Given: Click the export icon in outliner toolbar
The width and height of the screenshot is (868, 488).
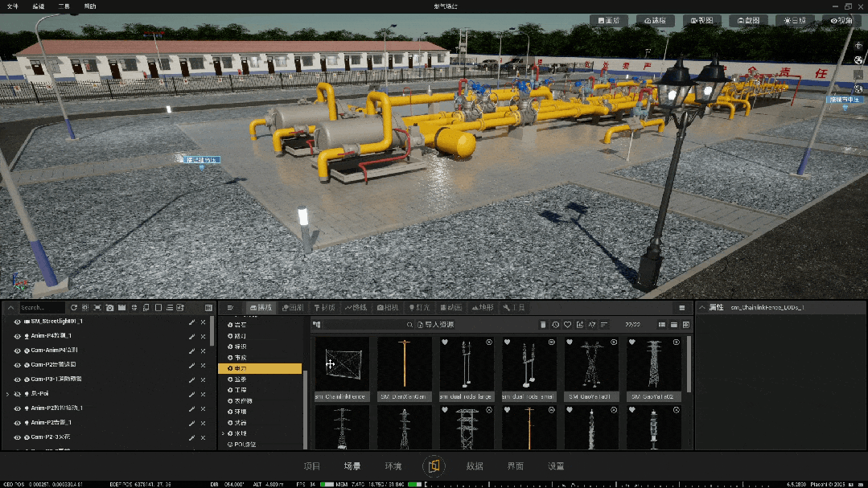Looking at the screenshot, I should click(180, 308).
